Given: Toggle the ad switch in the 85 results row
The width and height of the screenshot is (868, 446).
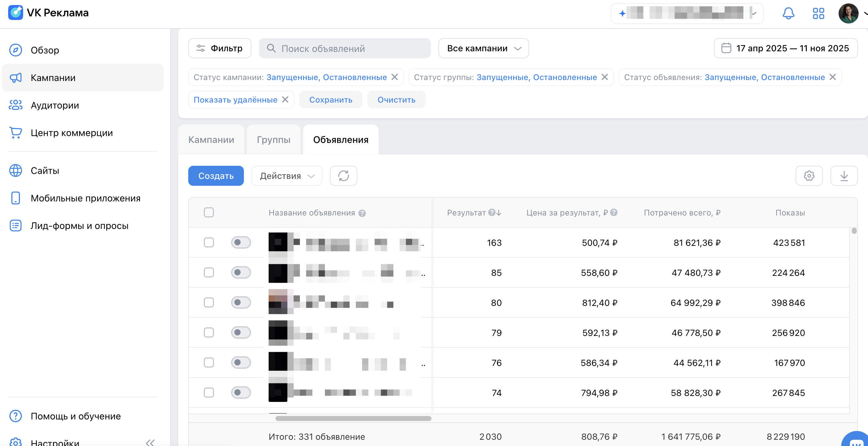Looking at the screenshot, I should pos(241,272).
